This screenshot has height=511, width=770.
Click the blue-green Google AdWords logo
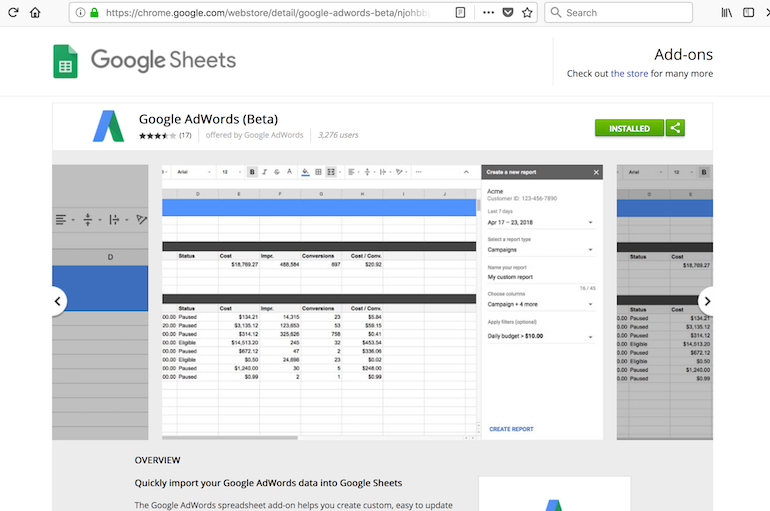109,126
